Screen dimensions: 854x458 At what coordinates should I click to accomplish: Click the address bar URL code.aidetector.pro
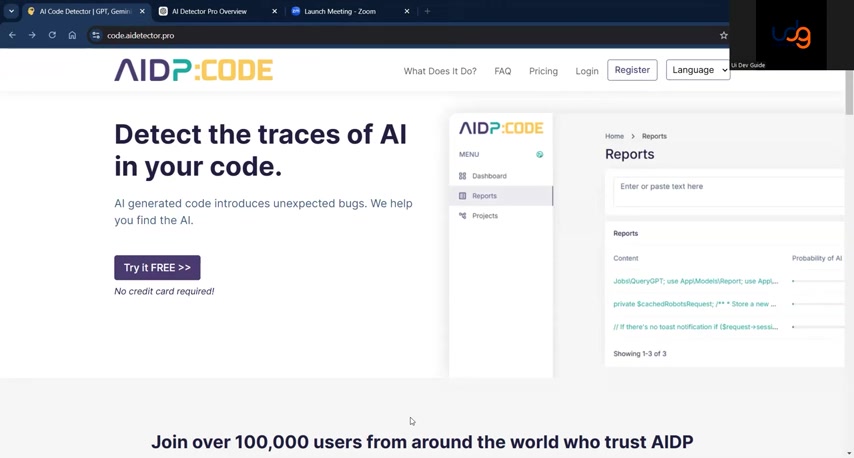pyautogui.click(x=141, y=35)
